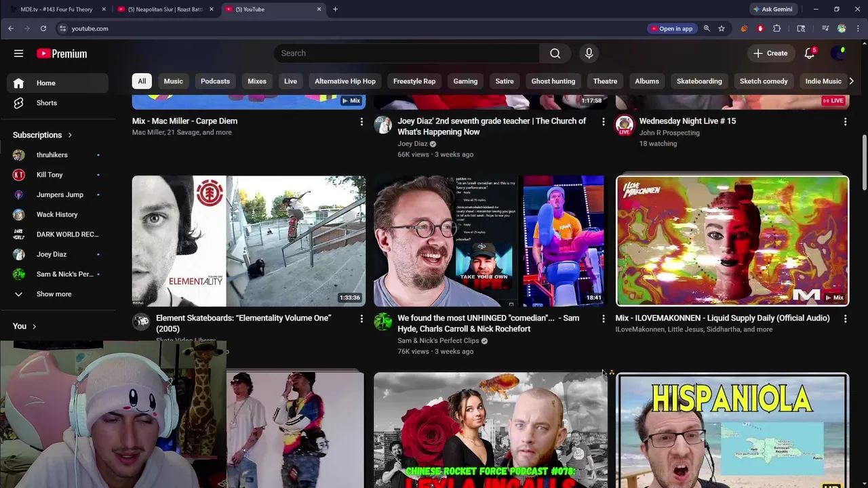Select the Skateboarding chip
Viewport: 868px width, 488px height.
click(699, 81)
